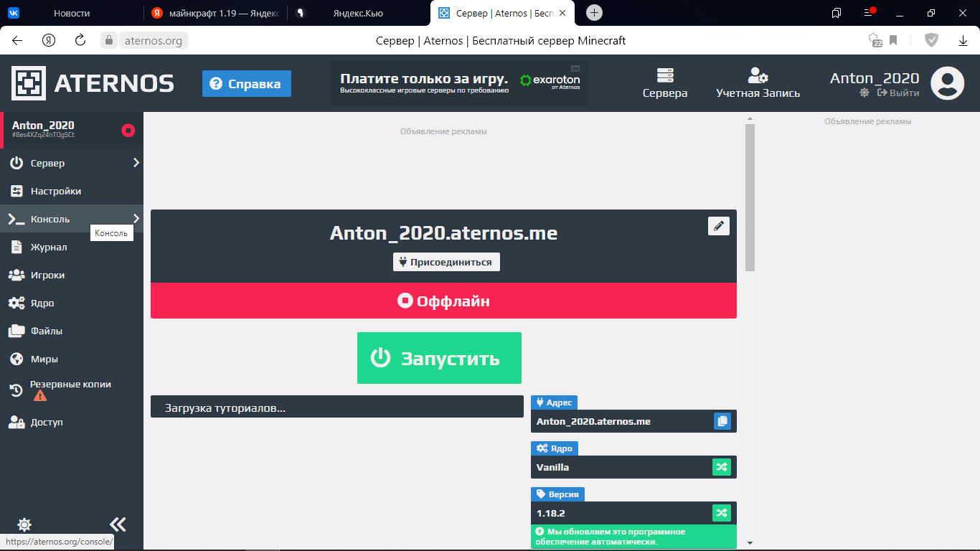Switch to the Яндекс.Кью tab
980x551 pixels.
pyautogui.click(x=359, y=13)
